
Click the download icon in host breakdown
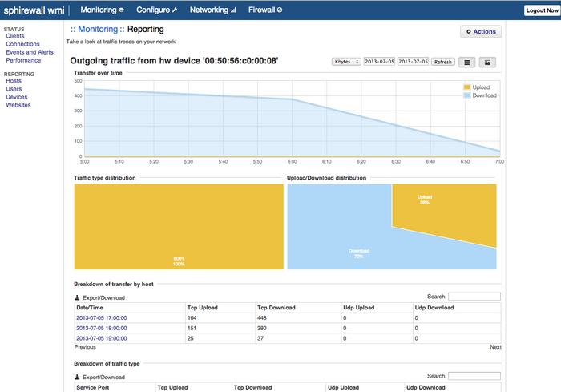[x=77, y=297]
